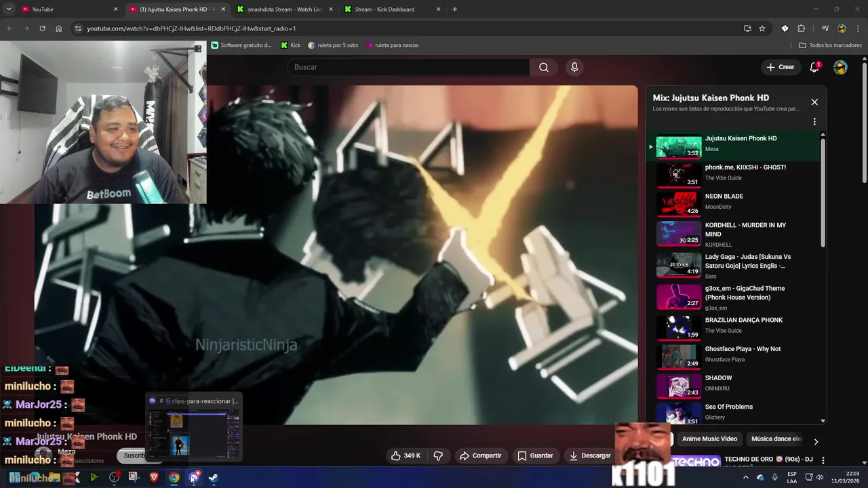Viewport: 868px width, 488px height.
Task: Open the YouTube account avatar menu
Action: click(x=840, y=67)
